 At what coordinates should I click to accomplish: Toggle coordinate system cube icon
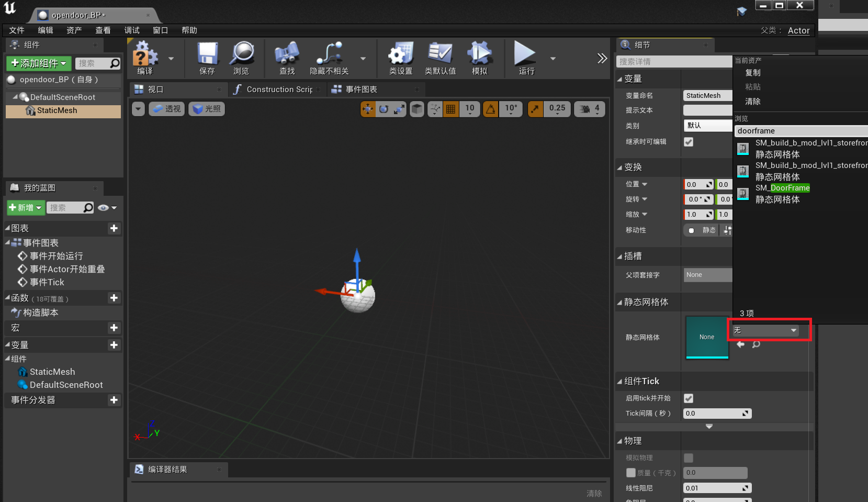417,109
